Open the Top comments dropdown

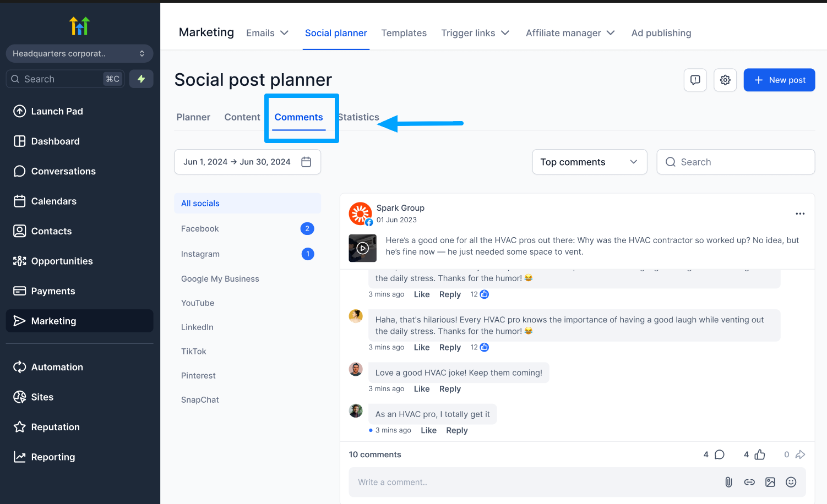[x=589, y=162]
